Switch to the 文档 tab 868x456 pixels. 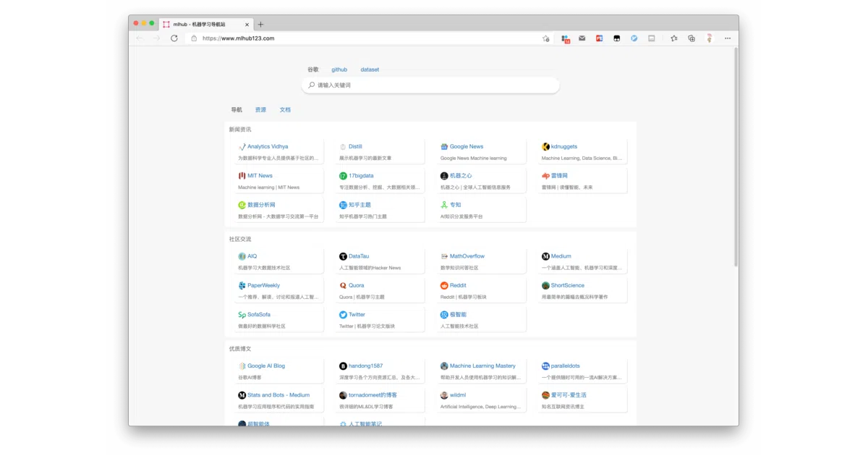click(x=285, y=110)
